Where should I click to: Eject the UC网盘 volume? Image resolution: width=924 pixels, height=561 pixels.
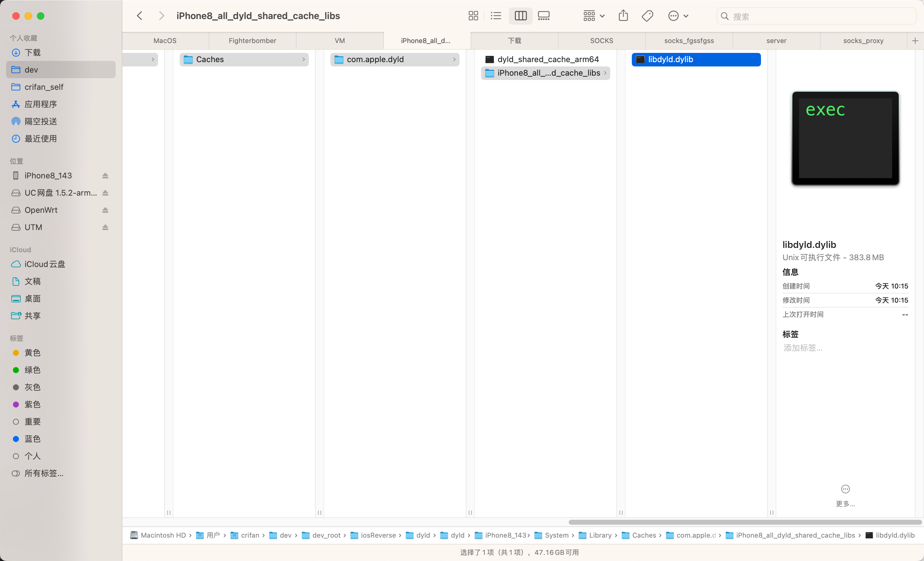pyautogui.click(x=106, y=193)
